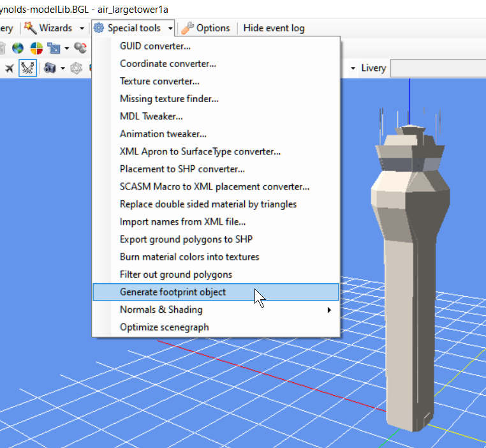Image resolution: width=486 pixels, height=448 pixels.
Task: Click the globe icon in the toolbar
Action: 18,48
